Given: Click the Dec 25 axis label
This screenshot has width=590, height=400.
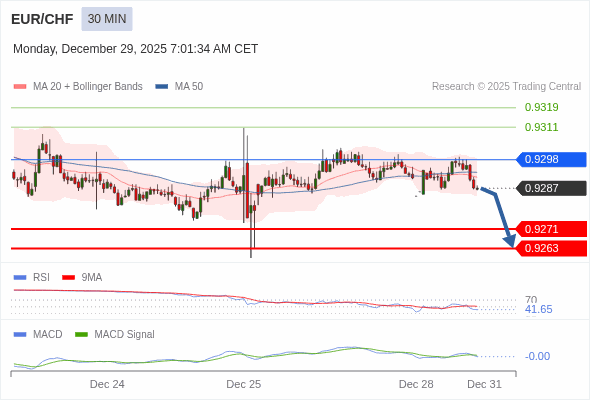Looking at the screenshot, I should pos(243,384).
